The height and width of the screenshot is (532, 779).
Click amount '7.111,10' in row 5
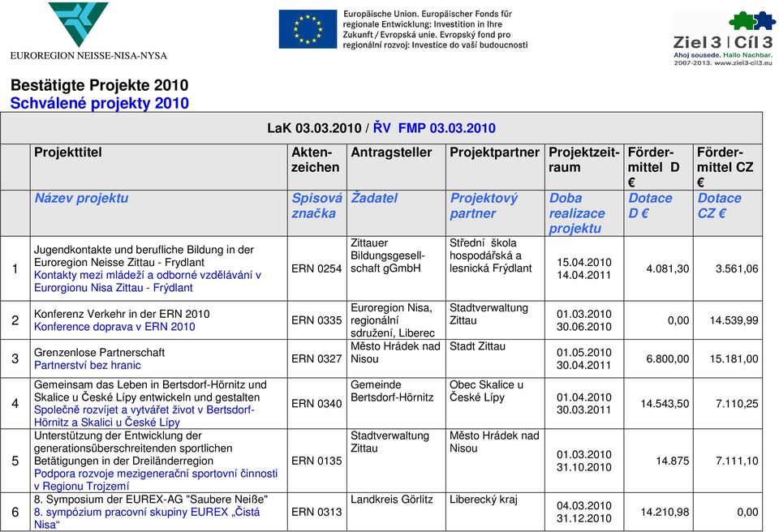tap(737, 461)
